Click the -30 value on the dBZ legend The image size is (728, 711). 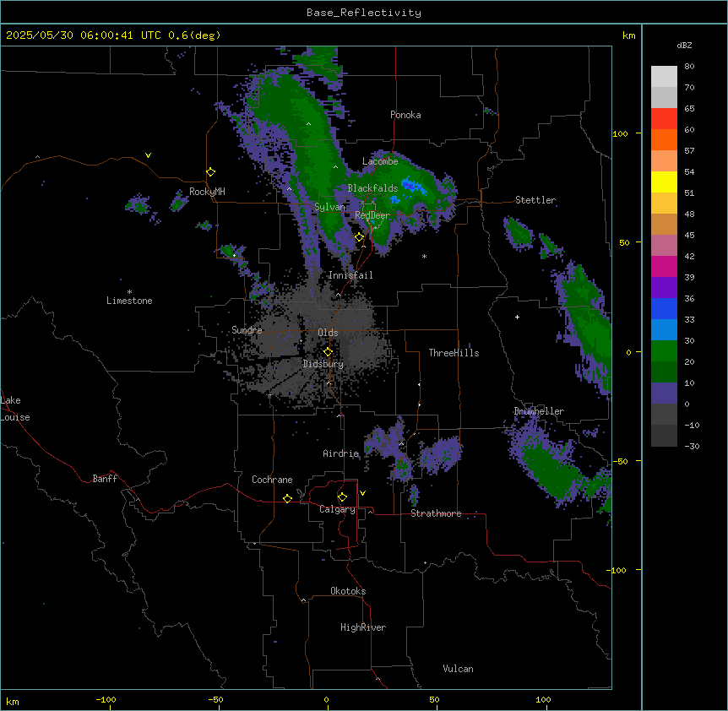click(692, 446)
